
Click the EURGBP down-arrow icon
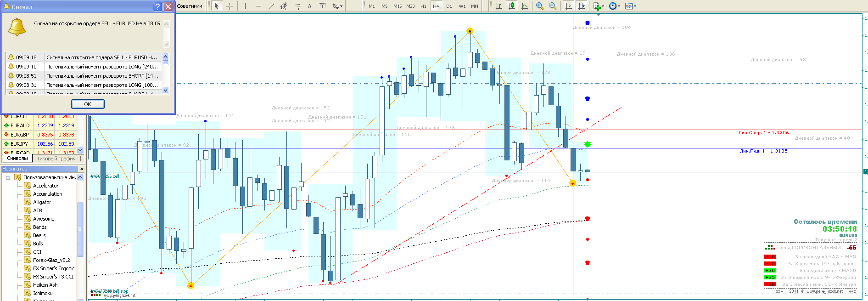pyautogui.click(x=6, y=135)
